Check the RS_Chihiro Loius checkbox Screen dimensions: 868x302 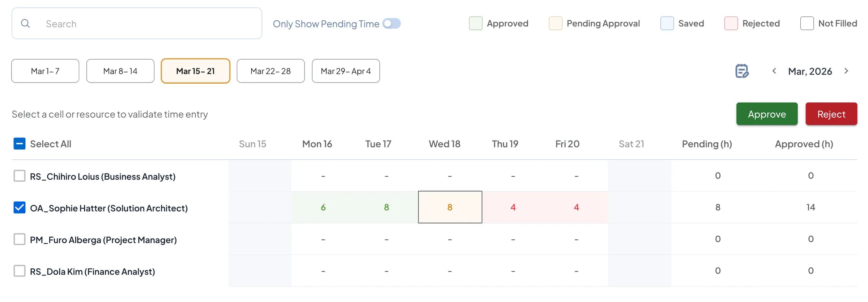click(19, 176)
